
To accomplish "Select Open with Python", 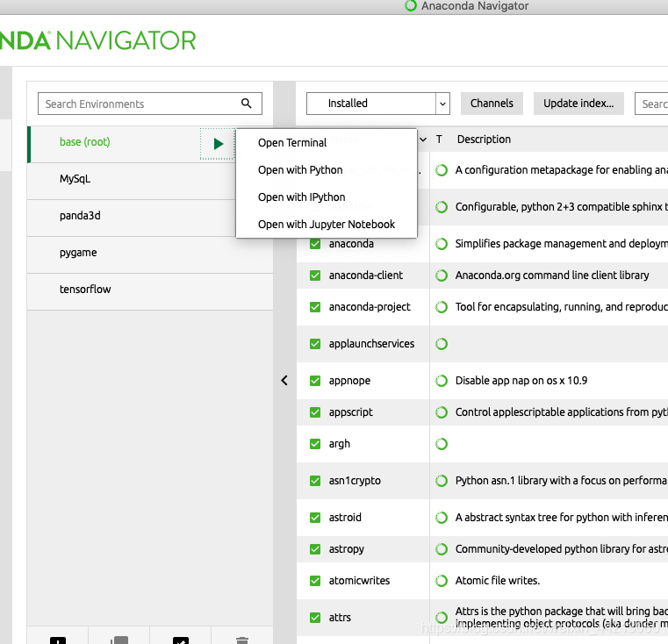I will point(327,170).
